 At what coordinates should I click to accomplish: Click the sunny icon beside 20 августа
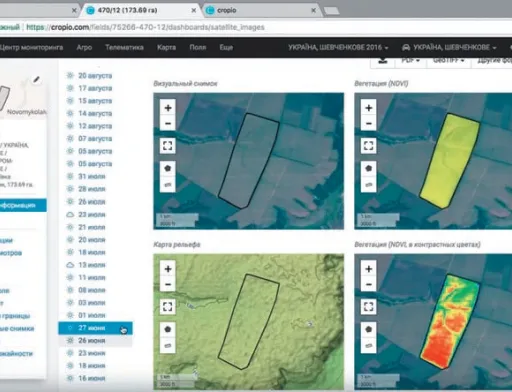click(x=70, y=75)
